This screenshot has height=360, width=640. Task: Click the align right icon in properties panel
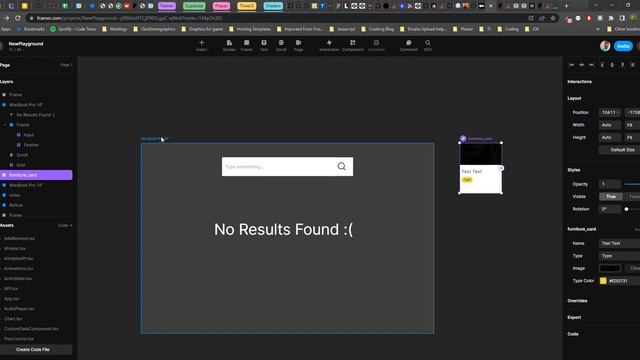point(591,65)
